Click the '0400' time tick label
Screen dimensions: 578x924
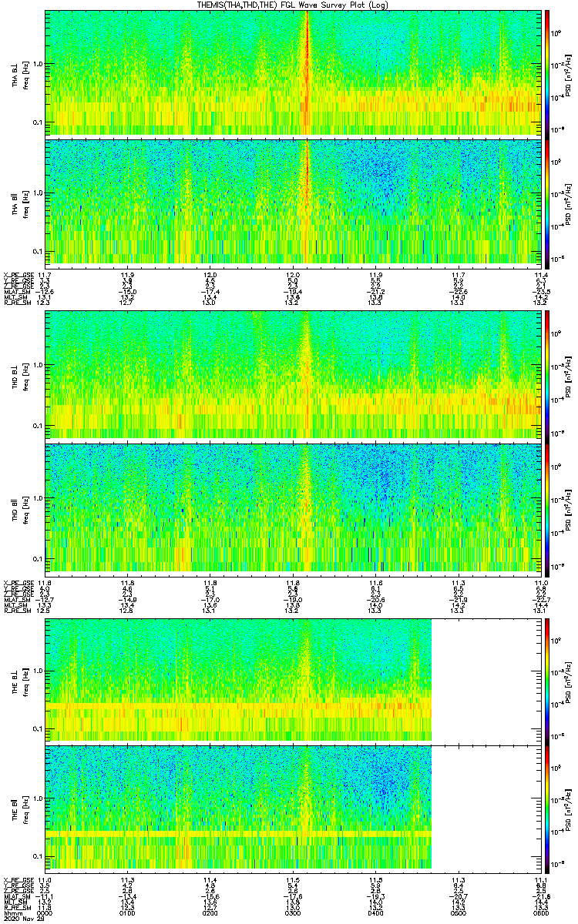[x=376, y=912]
